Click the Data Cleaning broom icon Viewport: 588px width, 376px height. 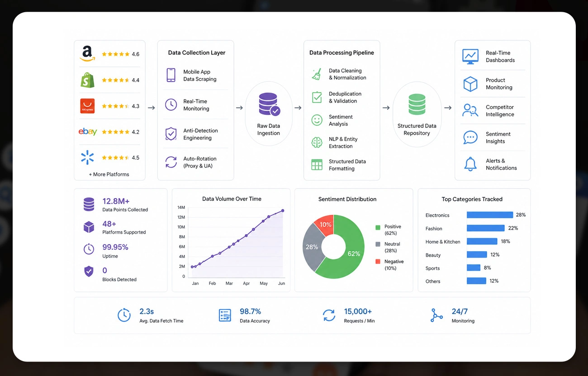click(317, 74)
